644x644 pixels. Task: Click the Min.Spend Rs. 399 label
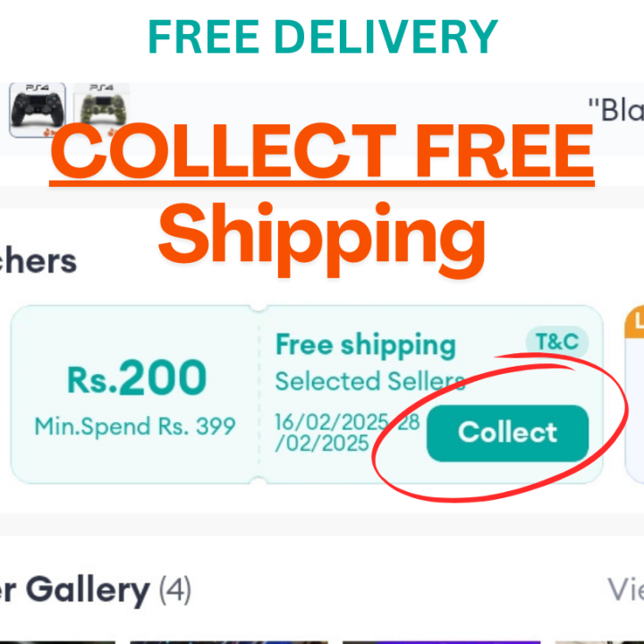[x=135, y=426]
